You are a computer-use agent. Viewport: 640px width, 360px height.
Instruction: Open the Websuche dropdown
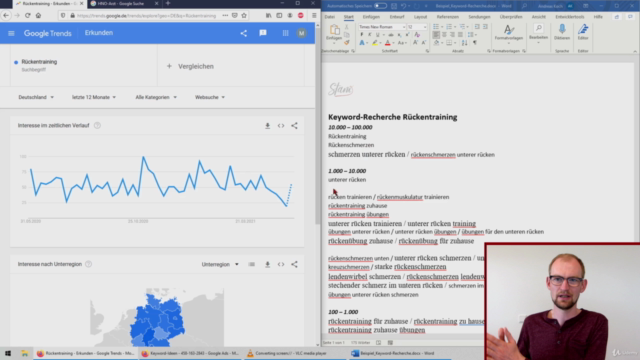[210, 97]
